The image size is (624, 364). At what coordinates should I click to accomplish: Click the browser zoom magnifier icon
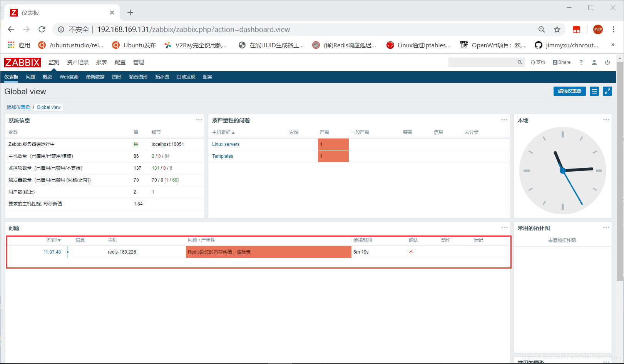coord(542,29)
